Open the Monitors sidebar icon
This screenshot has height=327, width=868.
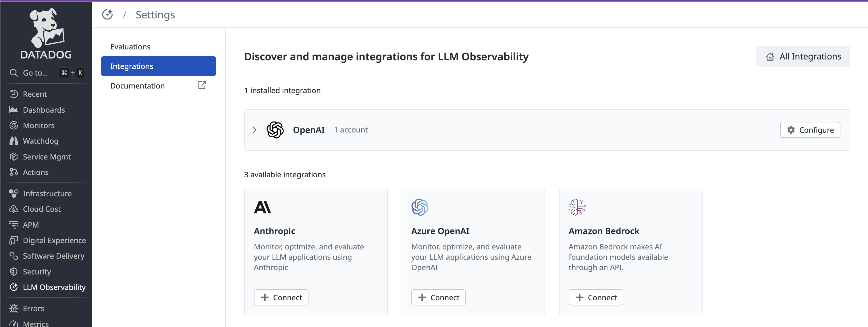[x=13, y=125]
